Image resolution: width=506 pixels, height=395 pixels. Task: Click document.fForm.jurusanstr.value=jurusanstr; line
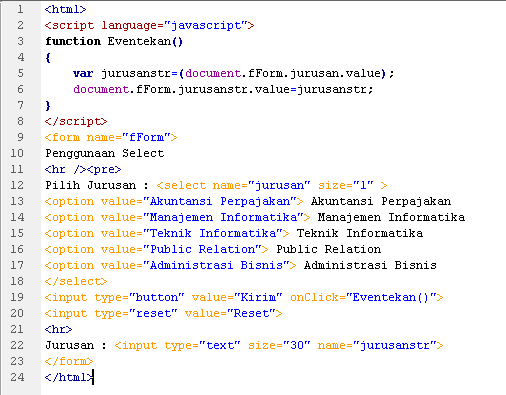click(223, 89)
